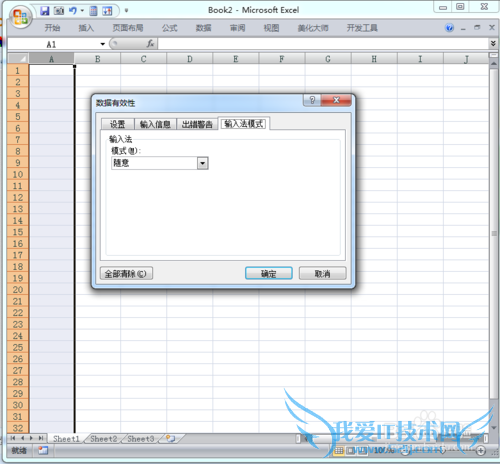Select column H header
The height and width of the screenshot is (464, 500).
click(374, 59)
